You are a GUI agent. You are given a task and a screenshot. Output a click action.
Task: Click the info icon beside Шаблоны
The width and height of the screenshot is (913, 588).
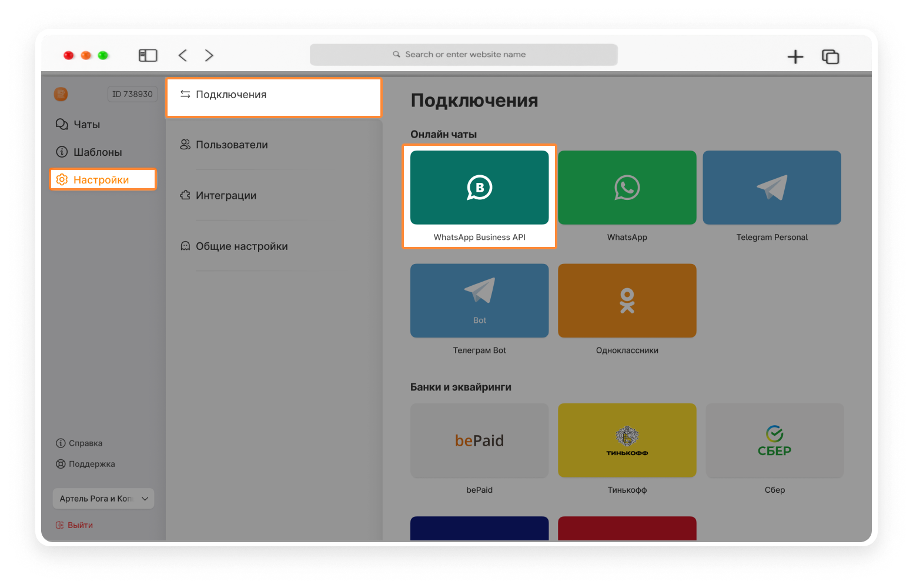[62, 152]
